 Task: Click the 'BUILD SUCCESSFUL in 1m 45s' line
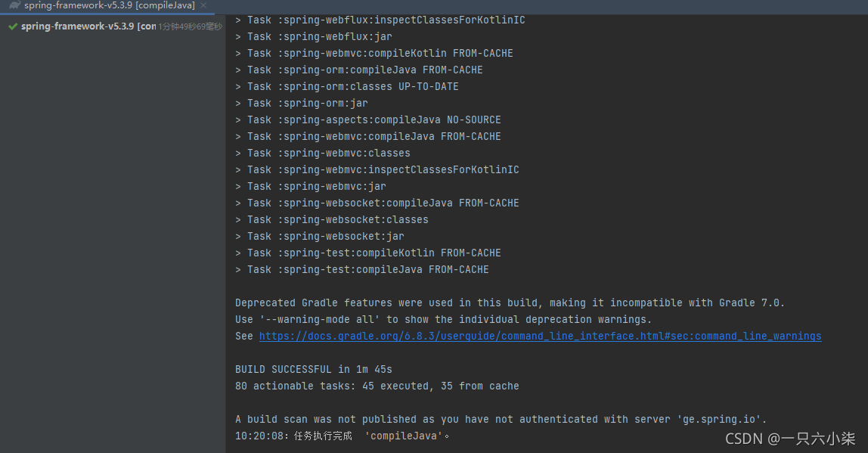coord(313,369)
